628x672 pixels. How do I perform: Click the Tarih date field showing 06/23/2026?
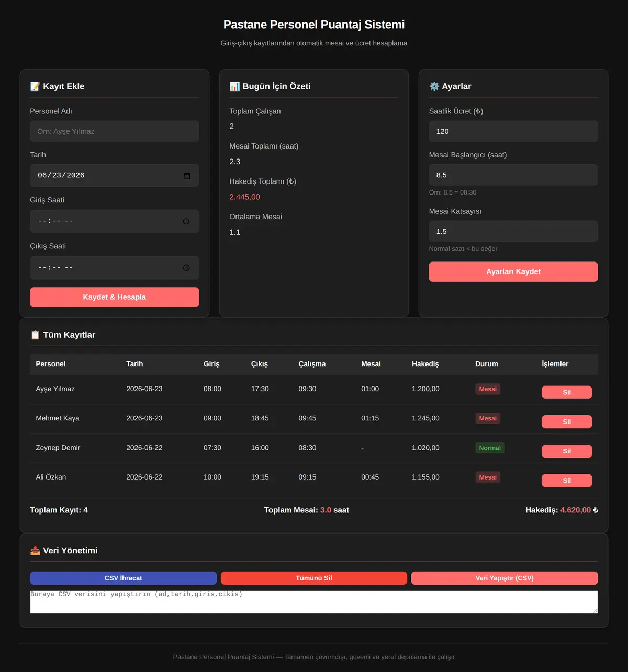point(115,176)
